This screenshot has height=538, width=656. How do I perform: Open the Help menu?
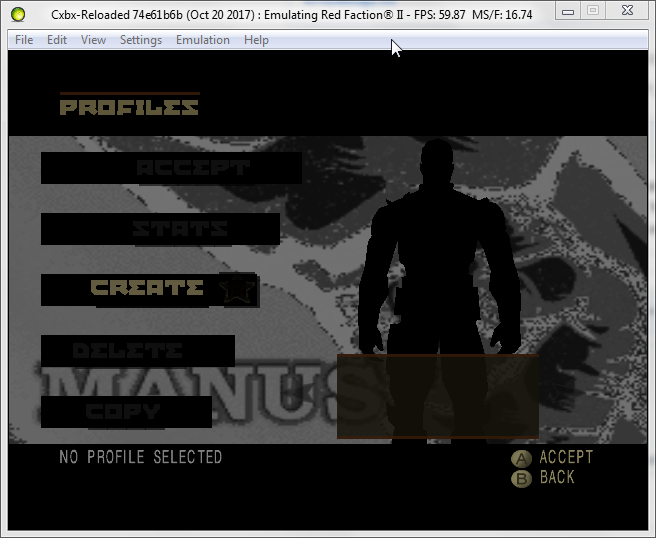tap(256, 40)
